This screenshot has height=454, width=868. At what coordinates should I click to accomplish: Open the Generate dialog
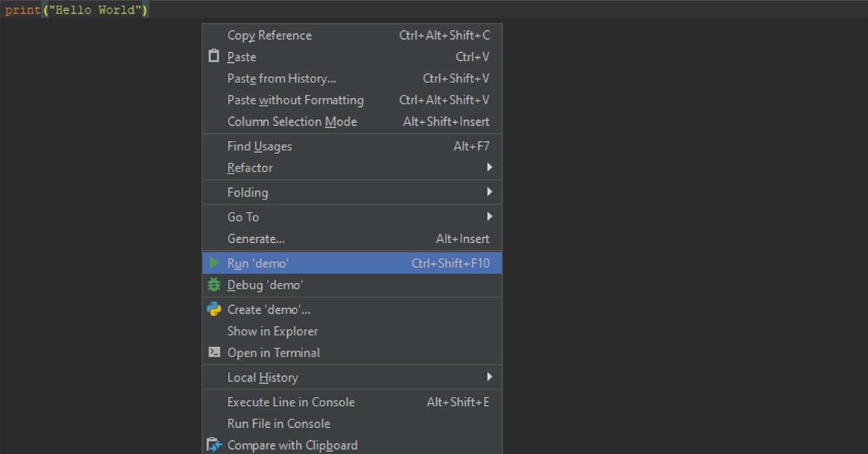255,239
